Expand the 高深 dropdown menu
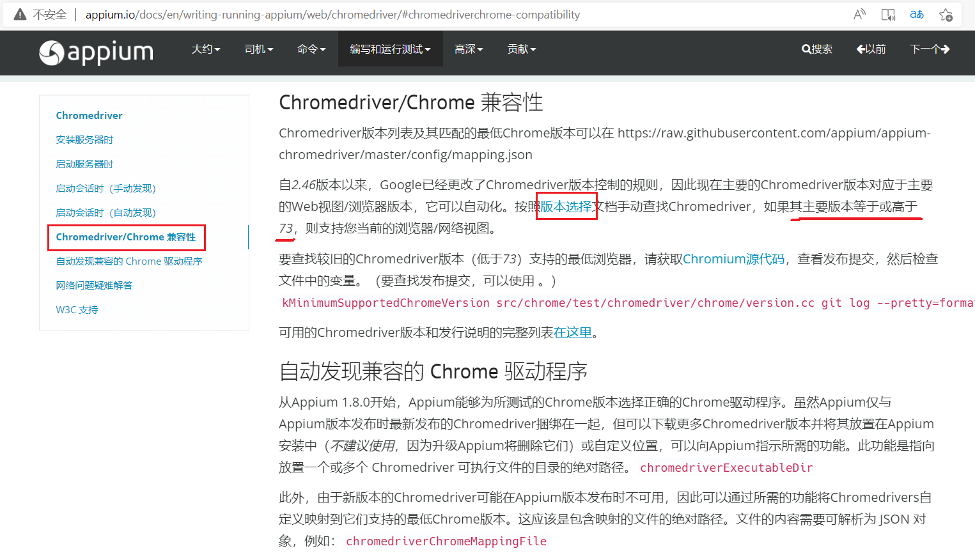The image size is (975, 560). point(469,49)
